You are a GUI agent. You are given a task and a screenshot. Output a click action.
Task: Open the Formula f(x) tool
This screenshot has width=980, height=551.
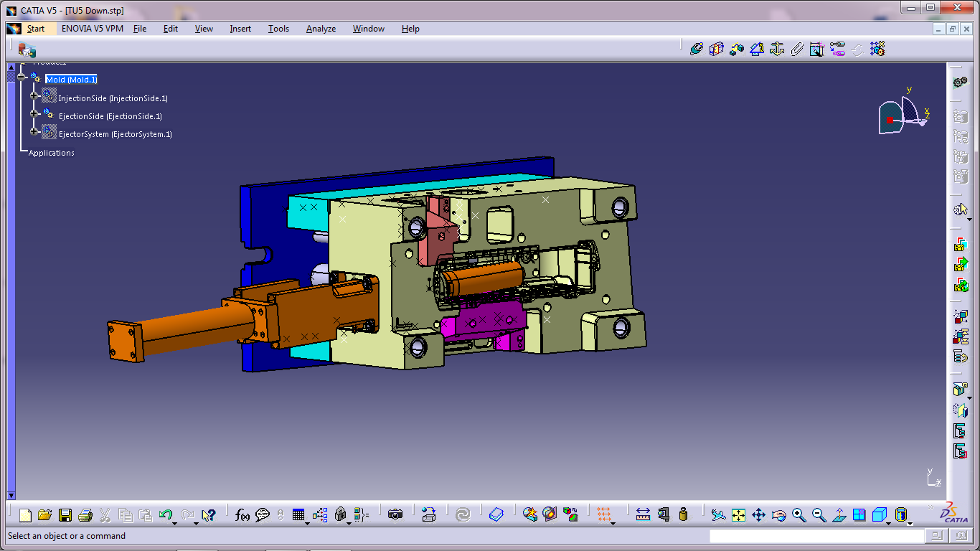242,514
